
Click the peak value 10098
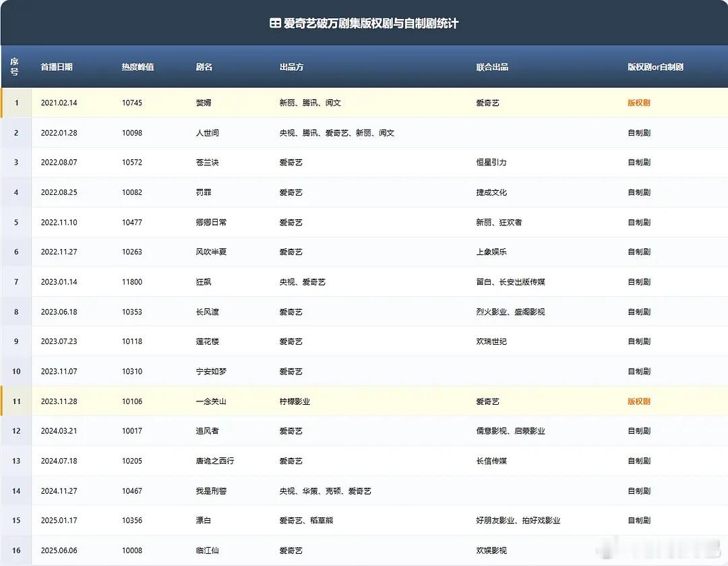pyautogui.click(x=132, y=133)
